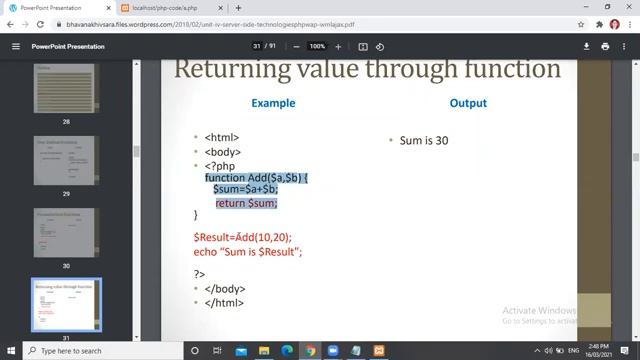Download the PDF file

pos(587,47)
